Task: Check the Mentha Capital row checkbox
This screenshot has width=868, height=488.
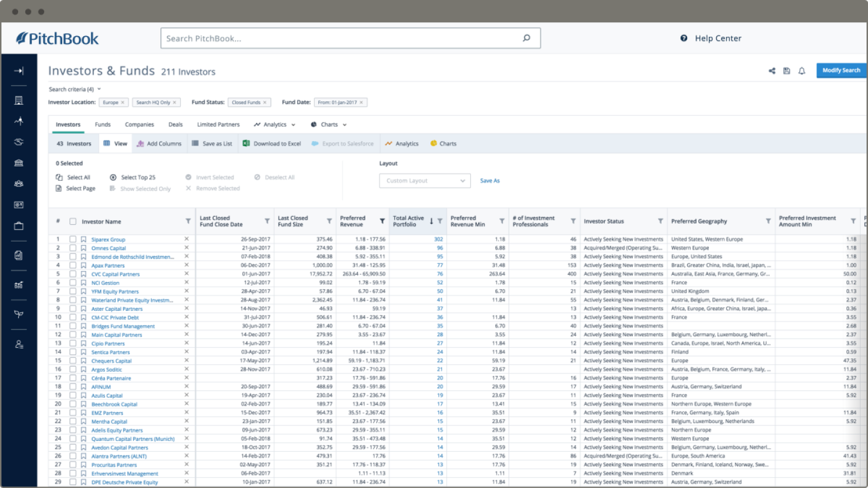Action: [x=73, y=421]
